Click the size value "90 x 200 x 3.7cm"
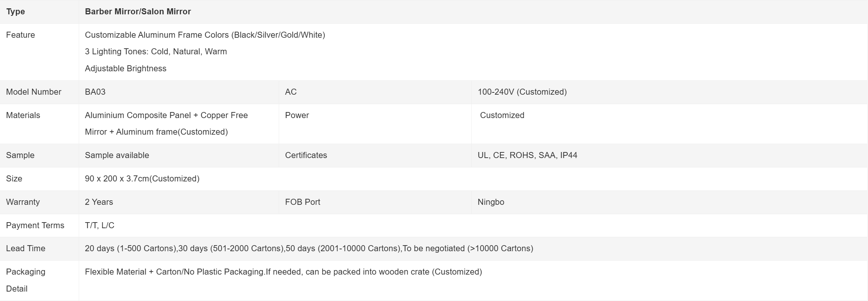868x301 pixels. click(x=142, y=179)
